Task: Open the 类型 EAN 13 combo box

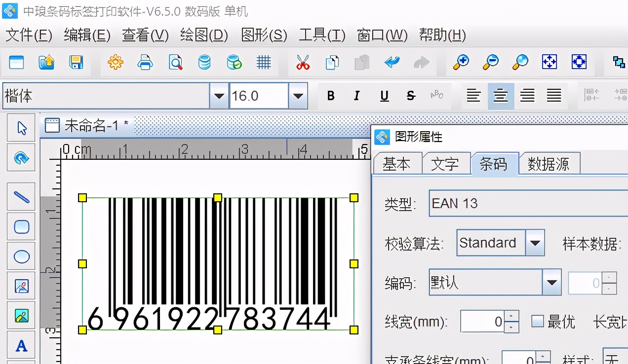Action: [528, 203]
